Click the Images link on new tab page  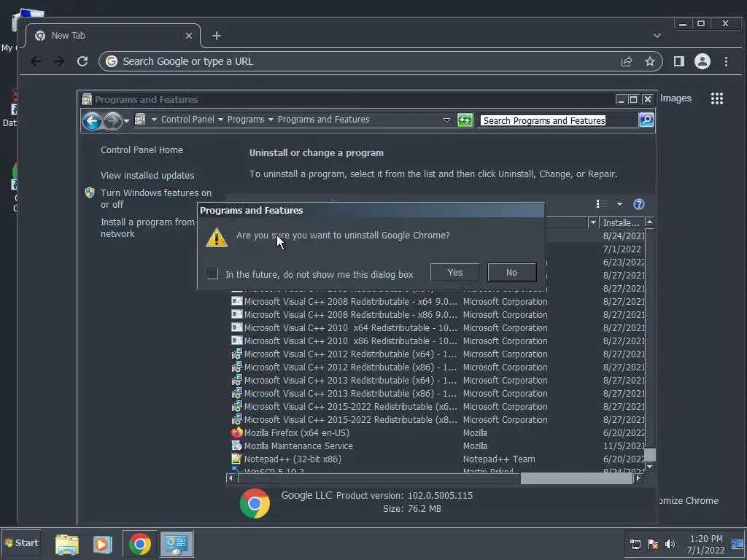click(x=676, y=98)
